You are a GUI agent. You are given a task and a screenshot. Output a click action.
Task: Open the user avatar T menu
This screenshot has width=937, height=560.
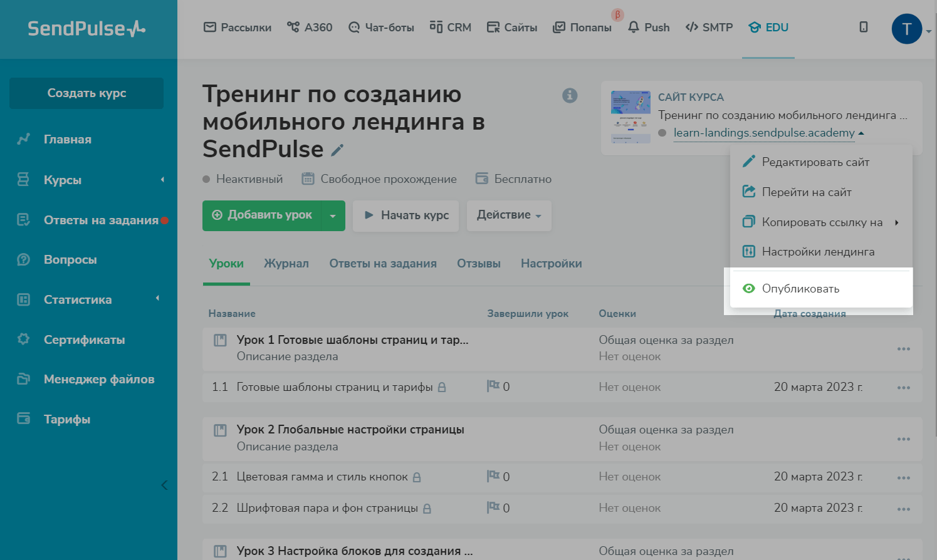906,29
